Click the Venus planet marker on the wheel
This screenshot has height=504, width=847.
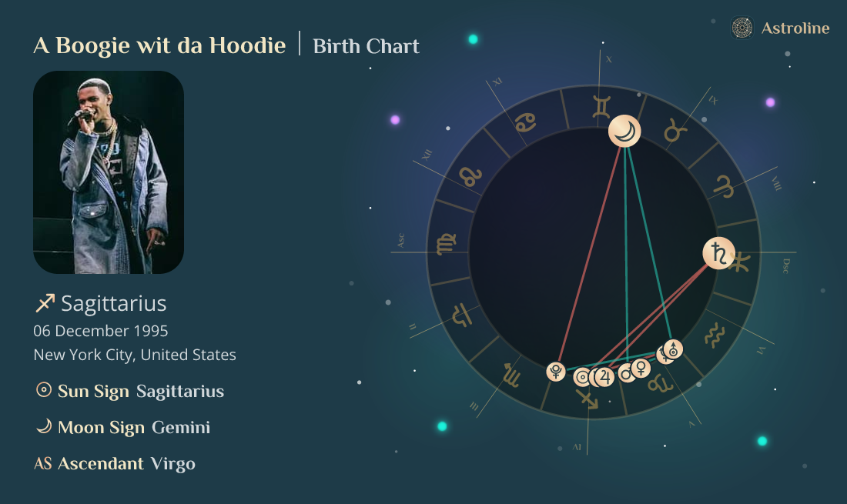641,368
